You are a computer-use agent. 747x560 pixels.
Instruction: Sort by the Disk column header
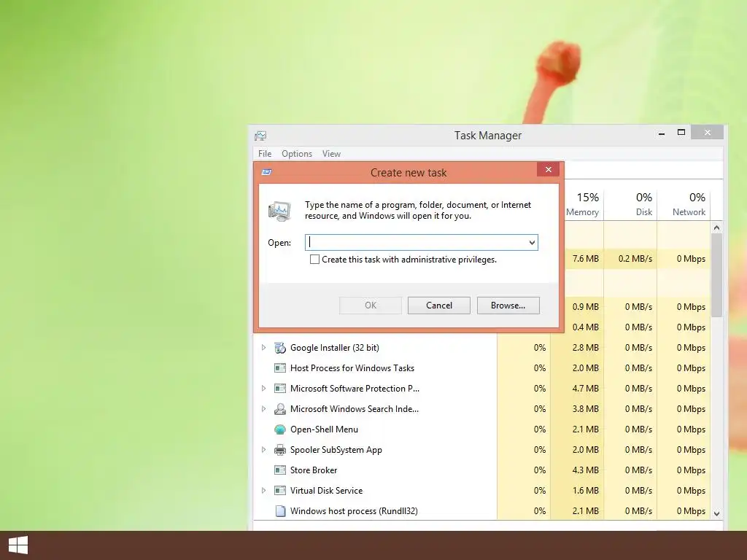(631, 204)
